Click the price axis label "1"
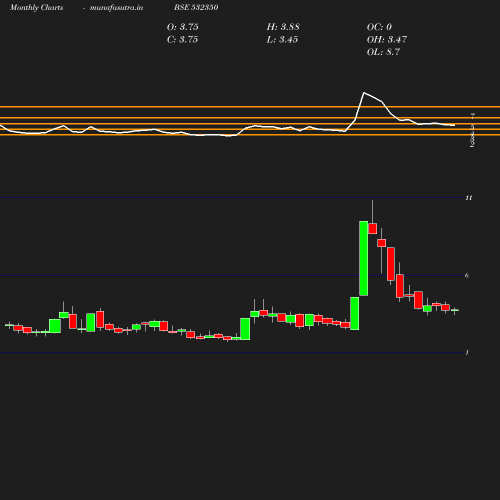Image resolution: width=500 pixels, height=500 pixels. click(x=467, y=353)
